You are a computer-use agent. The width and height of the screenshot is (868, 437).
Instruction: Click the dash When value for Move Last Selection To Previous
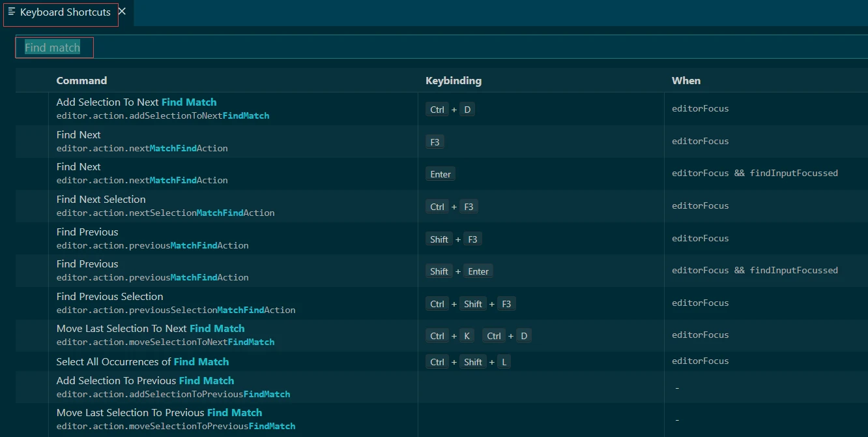(x=677, y=420)
